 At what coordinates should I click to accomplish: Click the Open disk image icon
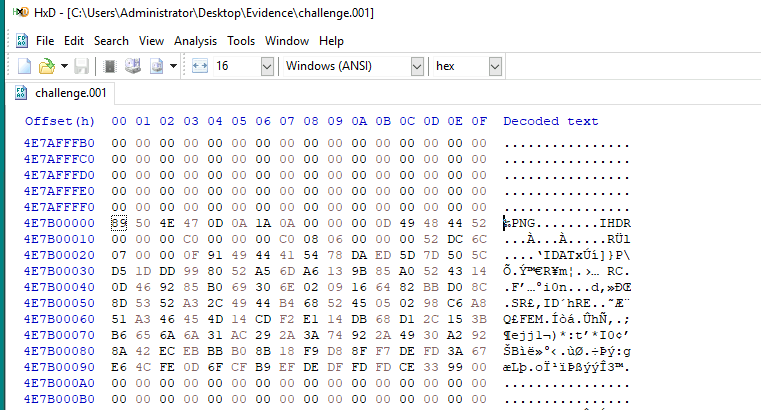coord(156,66)
